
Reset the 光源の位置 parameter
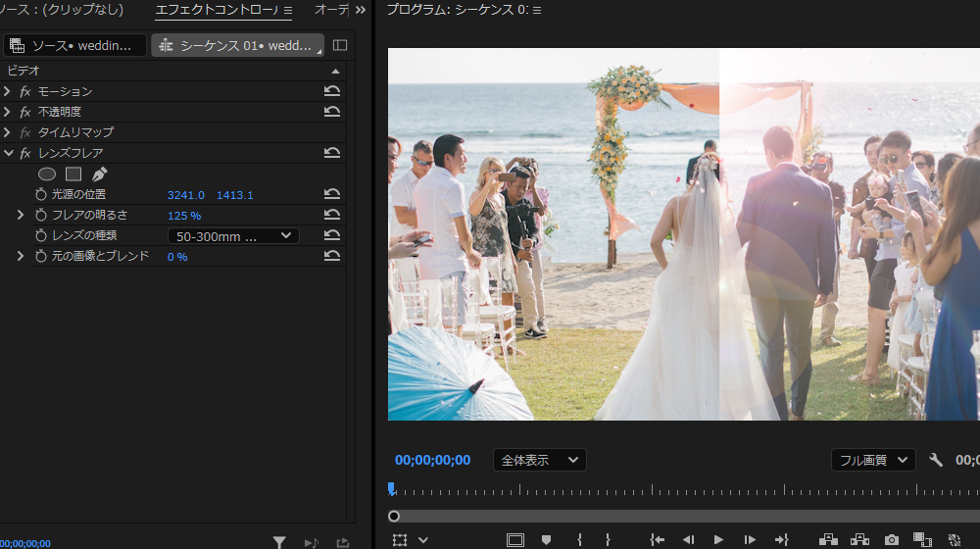pyautogui.click(x=332, y=194)
